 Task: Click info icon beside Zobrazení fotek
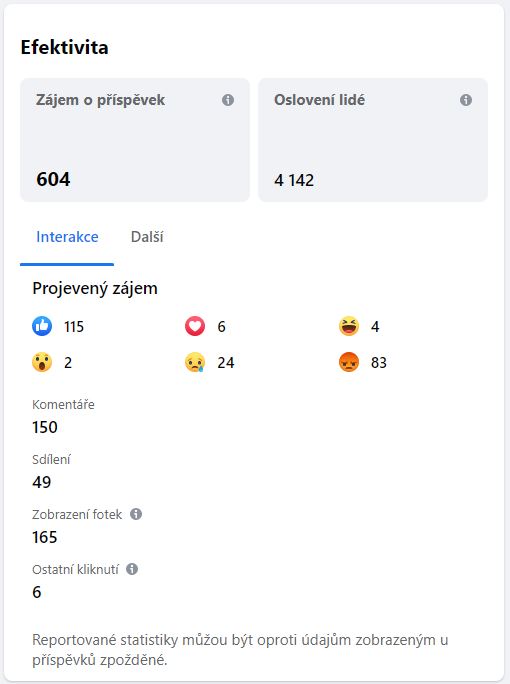(x=136, y=514)
